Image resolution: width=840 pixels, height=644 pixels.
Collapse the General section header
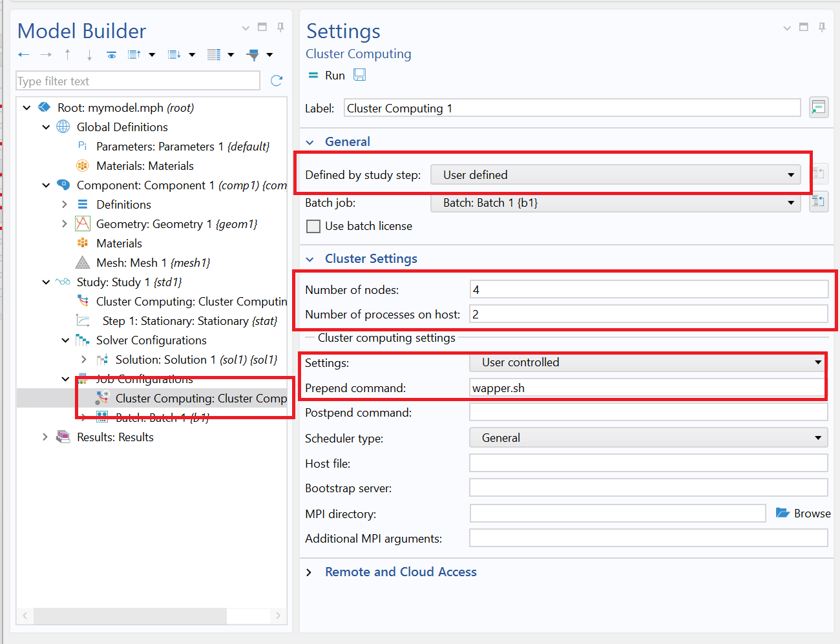(x=310, y=141)
